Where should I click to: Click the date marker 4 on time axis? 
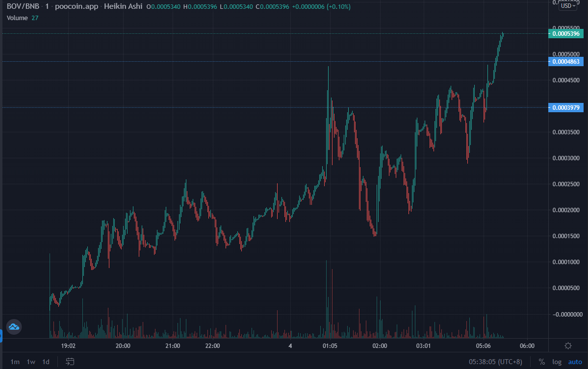click(290, 346)
